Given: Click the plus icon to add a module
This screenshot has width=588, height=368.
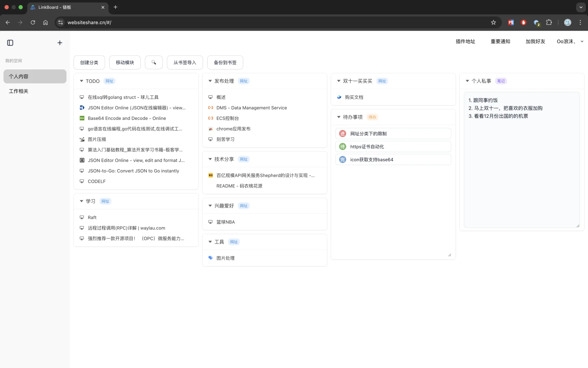Looking at the screenshot, I should click(60, 43).
